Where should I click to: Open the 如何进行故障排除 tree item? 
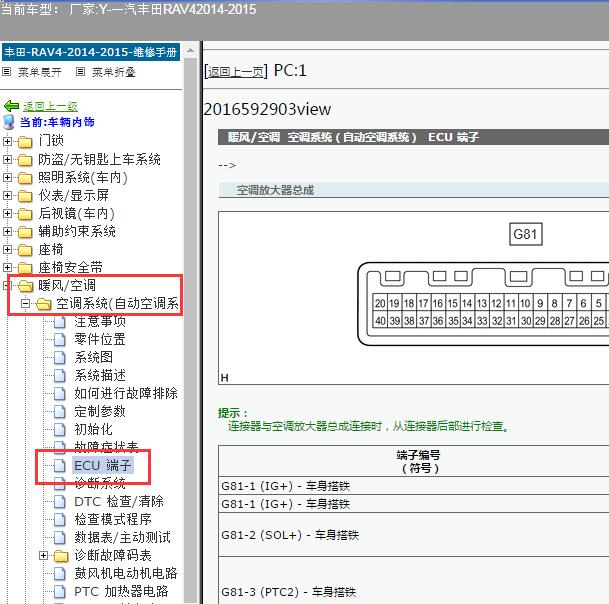pos(126,393)
